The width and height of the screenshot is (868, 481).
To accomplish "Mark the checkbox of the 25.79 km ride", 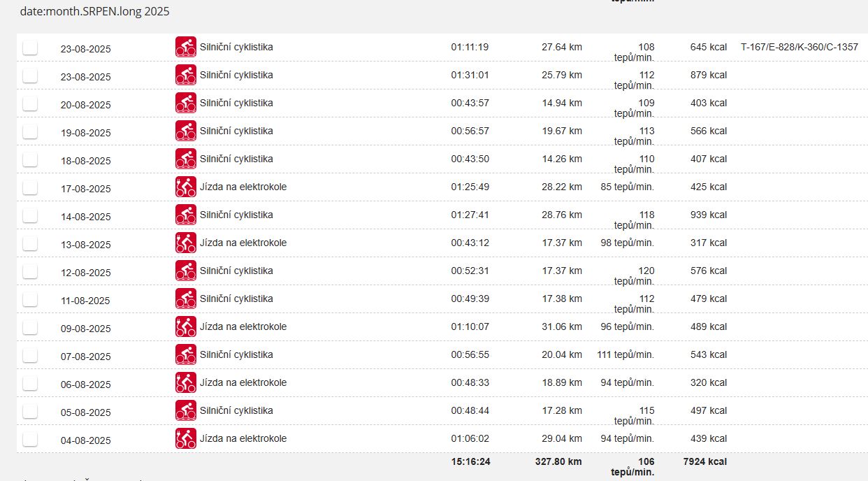I will tap(30, 76).
